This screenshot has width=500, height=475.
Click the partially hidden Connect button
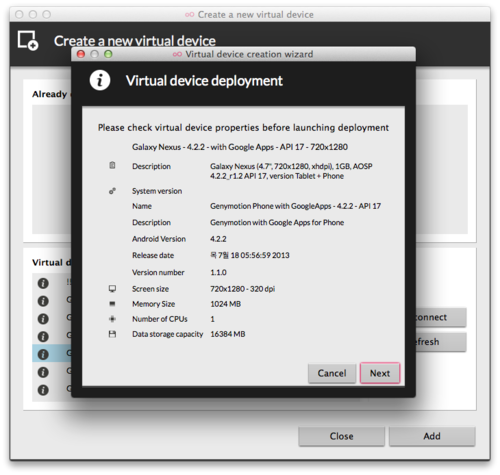441,317
